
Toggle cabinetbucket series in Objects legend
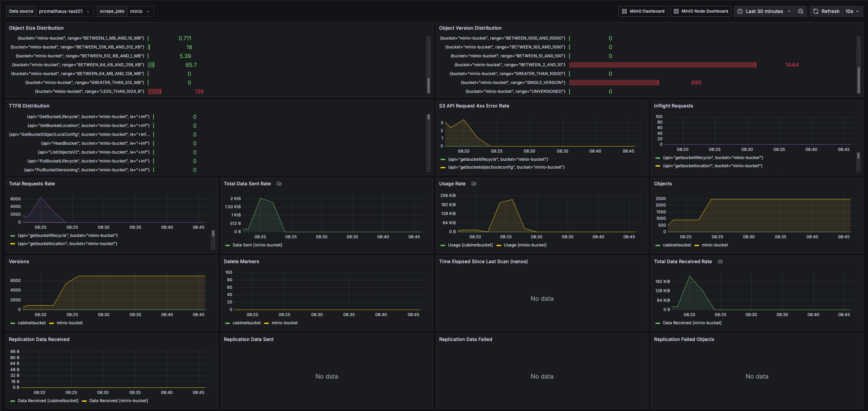tap(676, 245)
